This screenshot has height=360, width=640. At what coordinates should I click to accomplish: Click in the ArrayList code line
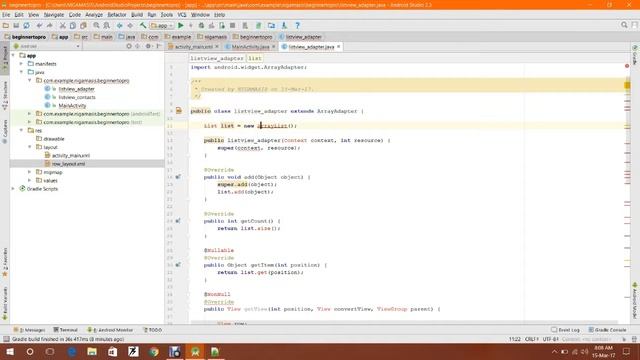tap(251, 126)
